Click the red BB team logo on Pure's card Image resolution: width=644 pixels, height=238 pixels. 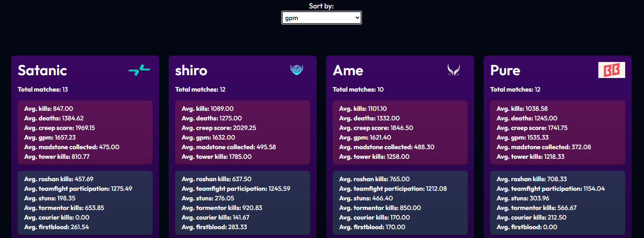(611, 70)
